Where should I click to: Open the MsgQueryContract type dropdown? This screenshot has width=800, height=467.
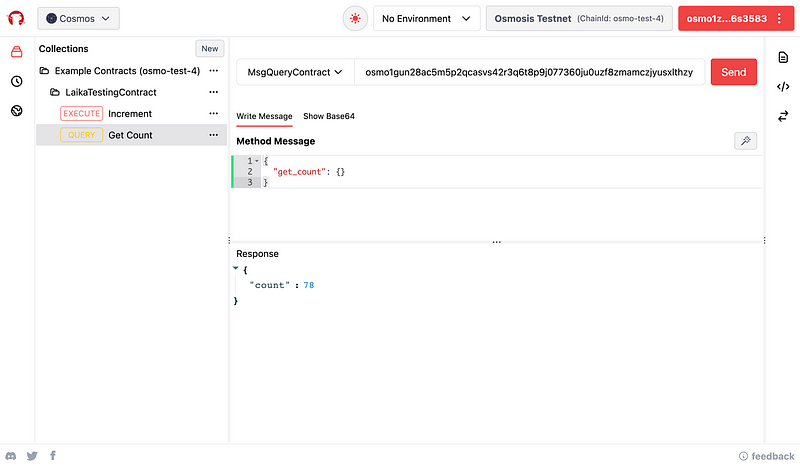pyautogui.click(x=295, y=72)
